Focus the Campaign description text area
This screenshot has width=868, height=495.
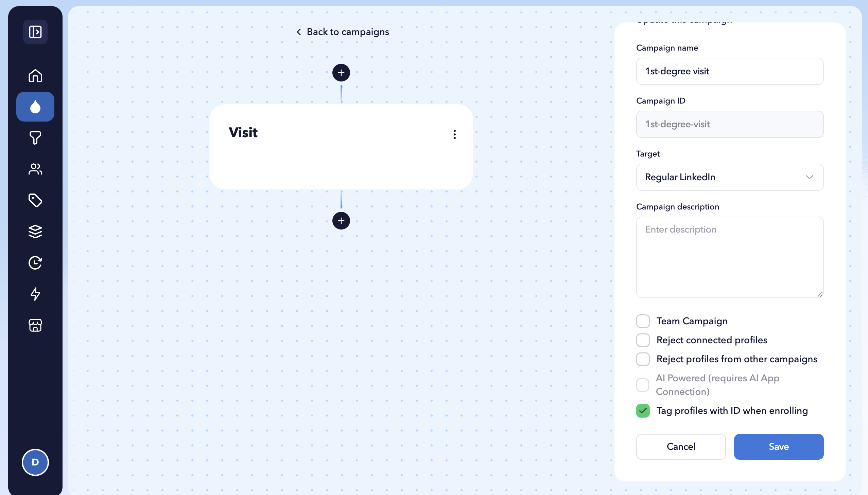[x=730, y=257]
